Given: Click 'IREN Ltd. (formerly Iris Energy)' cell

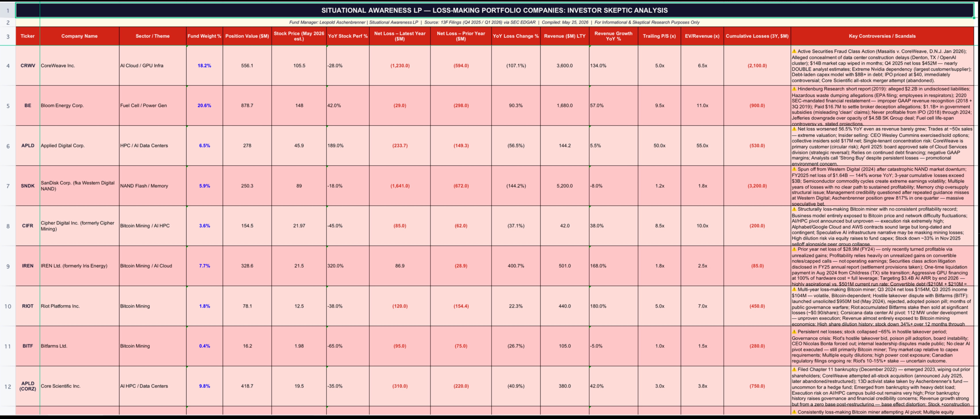Looking at the screenshot, I should (79, 266).
